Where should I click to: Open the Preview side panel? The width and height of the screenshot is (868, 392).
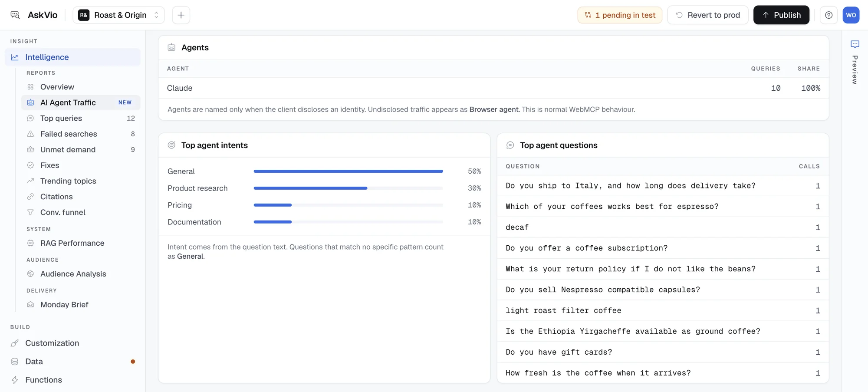tap(855, 62)
